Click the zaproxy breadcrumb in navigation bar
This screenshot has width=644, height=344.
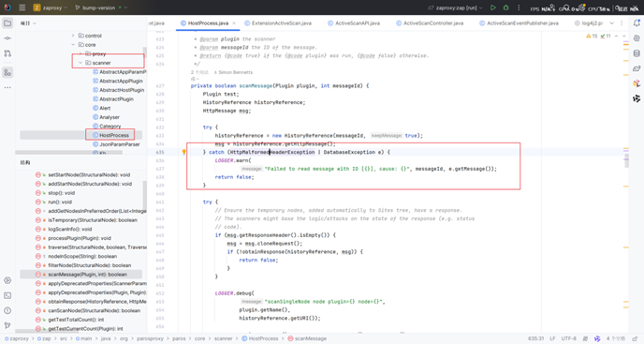17,338
